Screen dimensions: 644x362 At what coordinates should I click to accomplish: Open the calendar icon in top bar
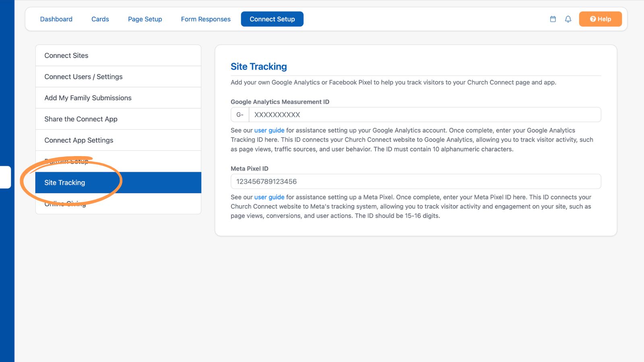(x=553, y=19)
